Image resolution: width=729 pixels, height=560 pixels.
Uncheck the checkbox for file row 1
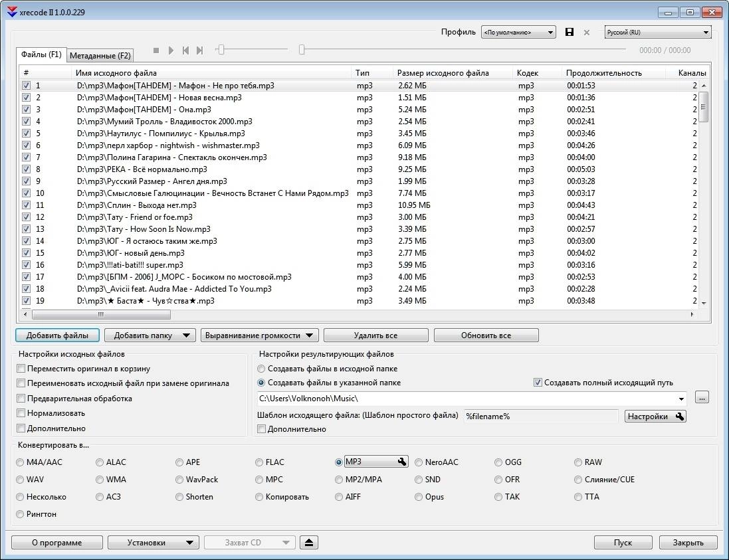(x=26, y=86)
